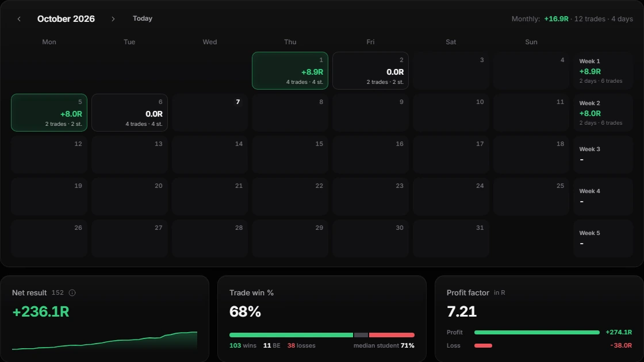
Task: Go to the next month arrow
Action: 113,19
